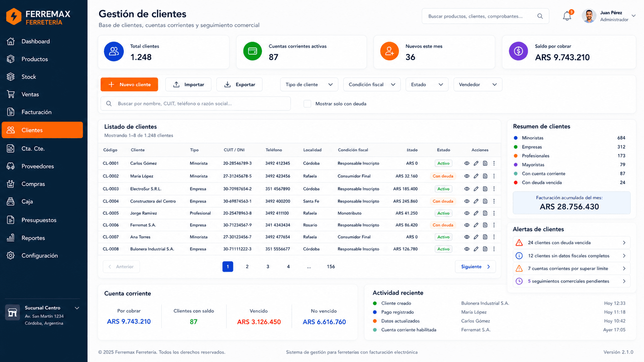Open Tipo de cliente dropdown
The image size is (644, 362).
tap(309, 85)
